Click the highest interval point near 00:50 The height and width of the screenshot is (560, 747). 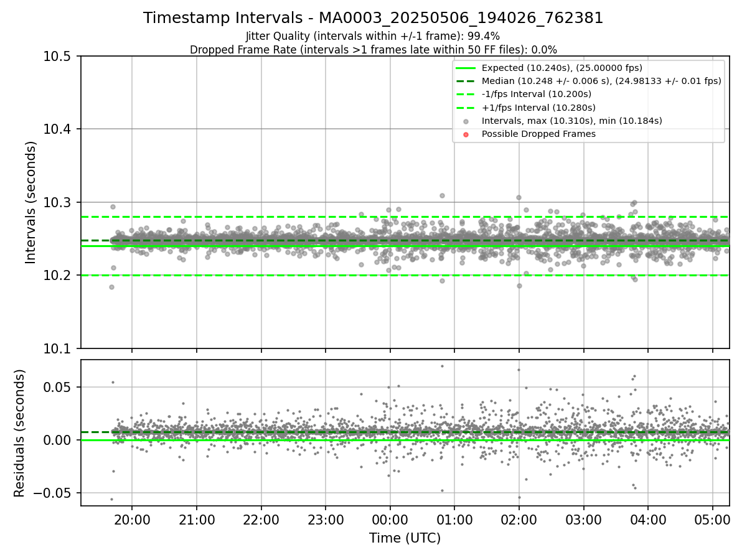442,195
